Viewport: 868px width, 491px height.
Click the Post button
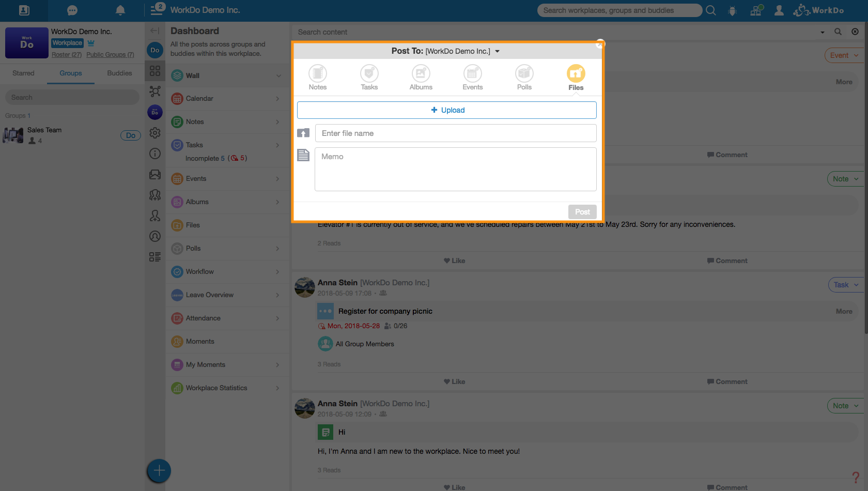click(582, 212)
